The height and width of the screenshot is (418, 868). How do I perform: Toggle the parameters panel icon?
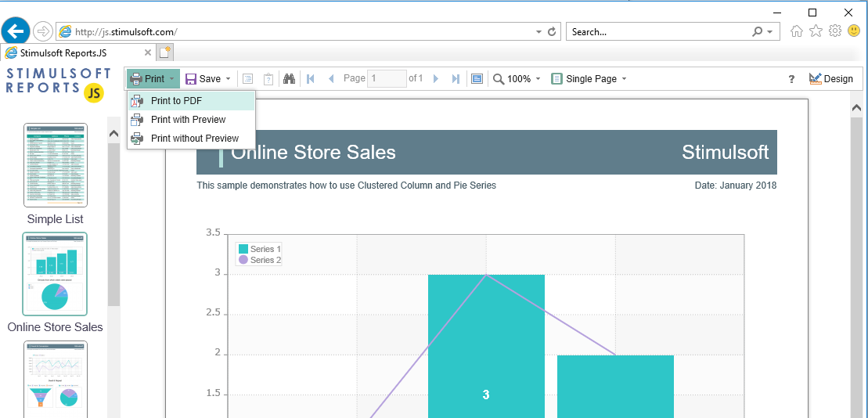coord(268,79)
